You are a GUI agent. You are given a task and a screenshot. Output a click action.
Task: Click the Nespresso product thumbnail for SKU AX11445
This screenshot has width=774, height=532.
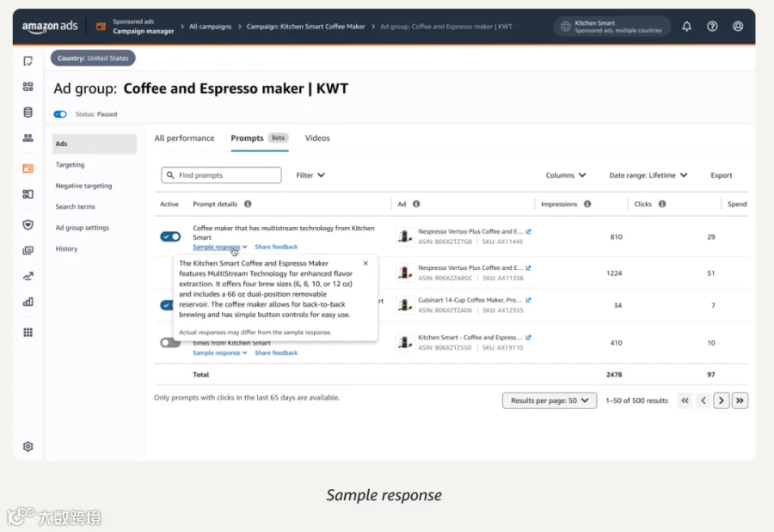pos(405,236)
